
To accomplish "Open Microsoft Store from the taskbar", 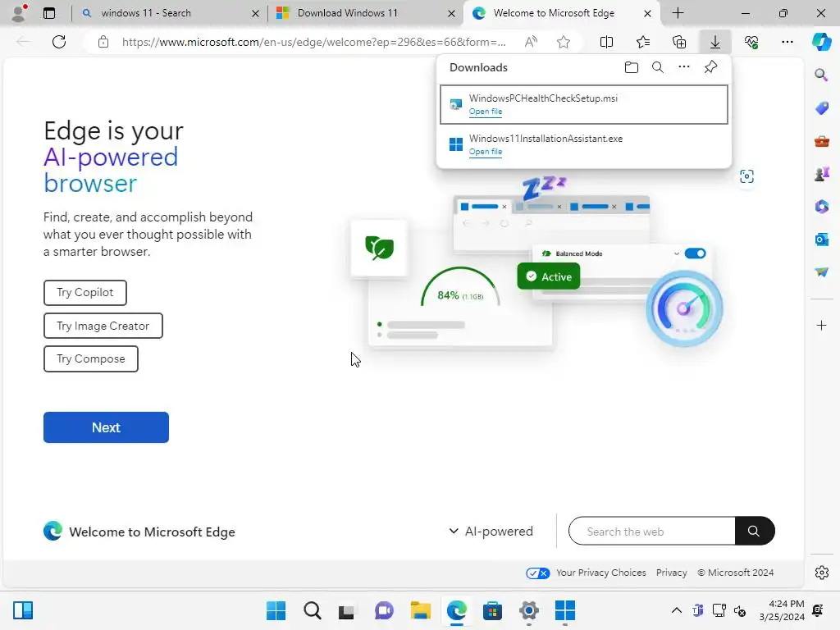I will pyautogui.click(x=492, y=610).
